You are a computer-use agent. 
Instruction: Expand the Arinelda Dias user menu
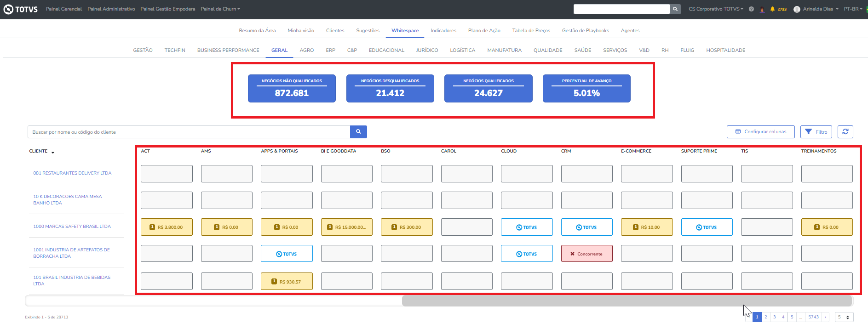(x=821, y=9)
